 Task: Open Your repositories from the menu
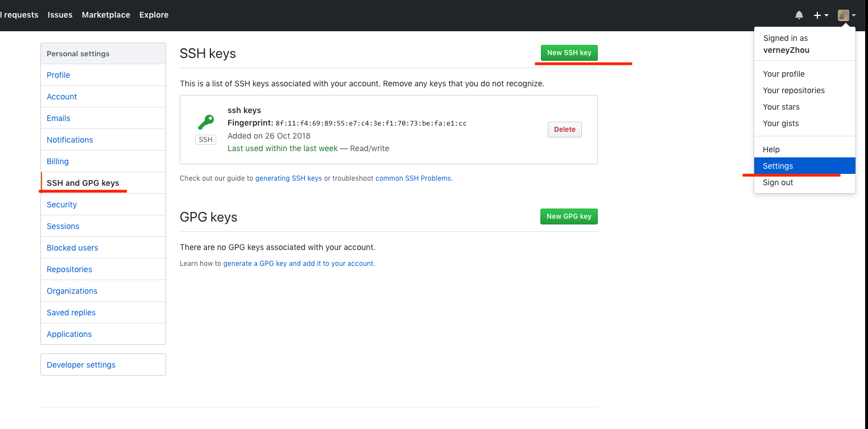[793, 90]
